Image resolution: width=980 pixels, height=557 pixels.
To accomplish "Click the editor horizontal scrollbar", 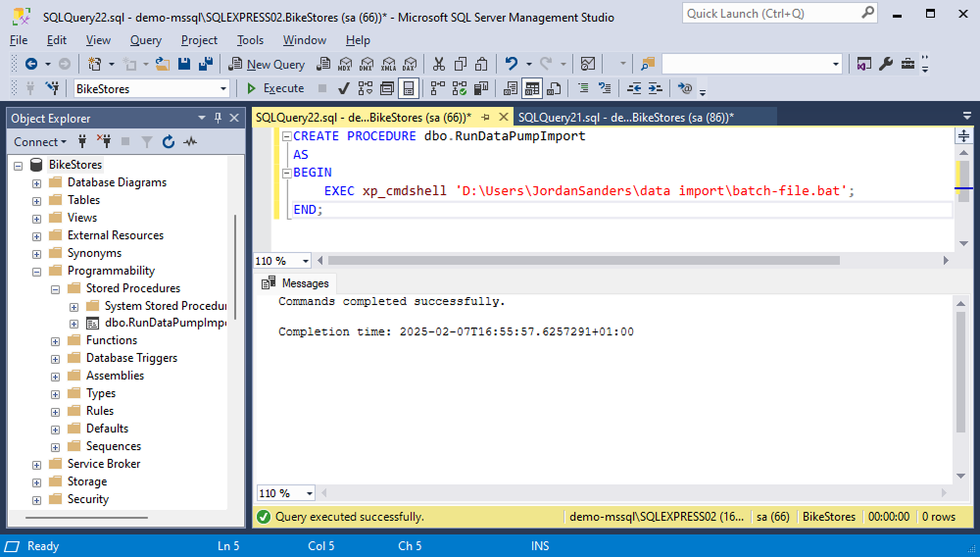I will click(584, 260).
